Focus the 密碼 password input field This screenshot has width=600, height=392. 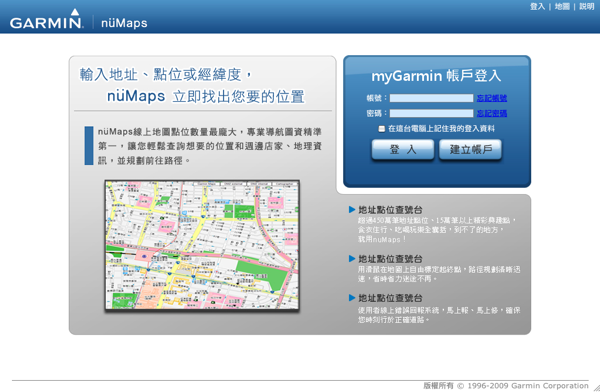click(431, 113)
